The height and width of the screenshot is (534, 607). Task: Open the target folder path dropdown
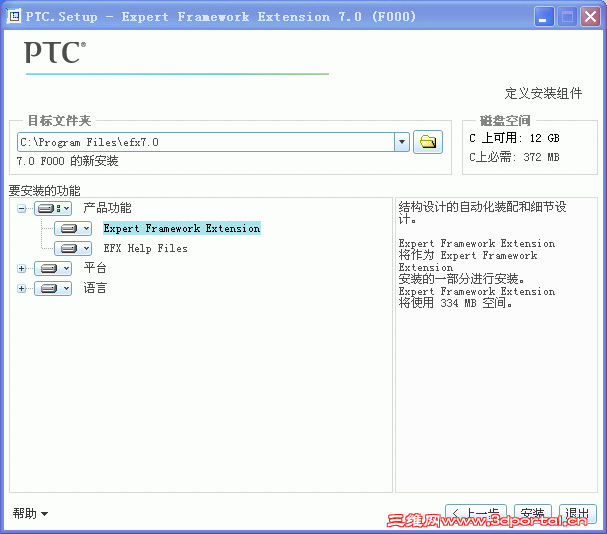pyautogui.click(x=402, y=142)
